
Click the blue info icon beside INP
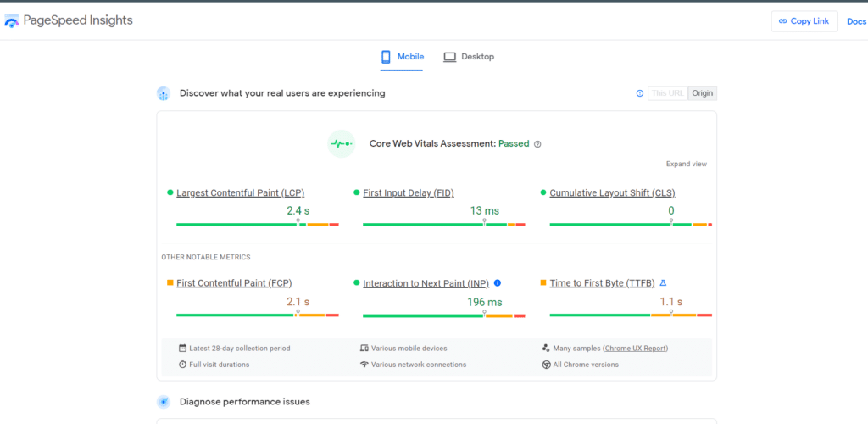(x=497, y=283)
